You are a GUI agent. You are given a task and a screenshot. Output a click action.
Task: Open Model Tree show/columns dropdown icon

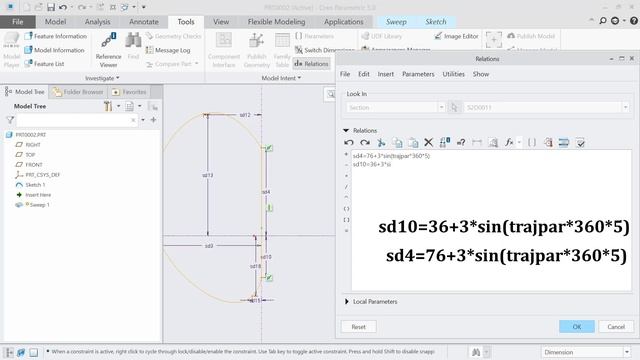[x=130, y=107]
